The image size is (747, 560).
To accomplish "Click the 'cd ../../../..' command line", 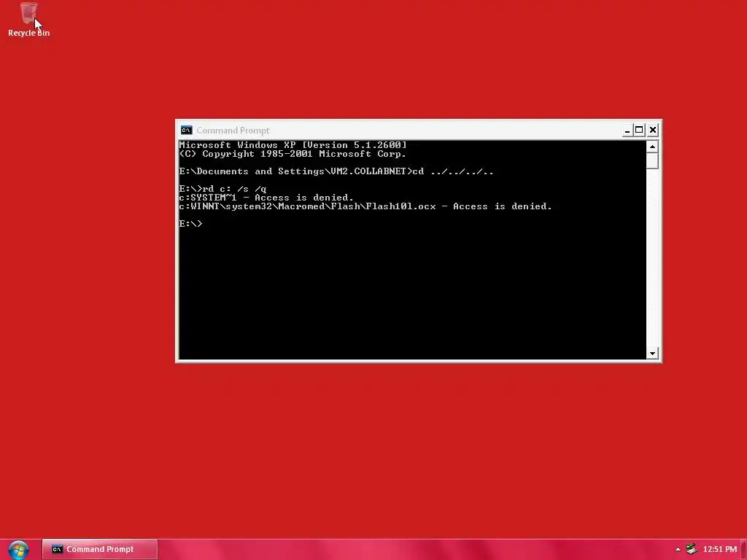I will pyautogui.click(x=336, y=171).
